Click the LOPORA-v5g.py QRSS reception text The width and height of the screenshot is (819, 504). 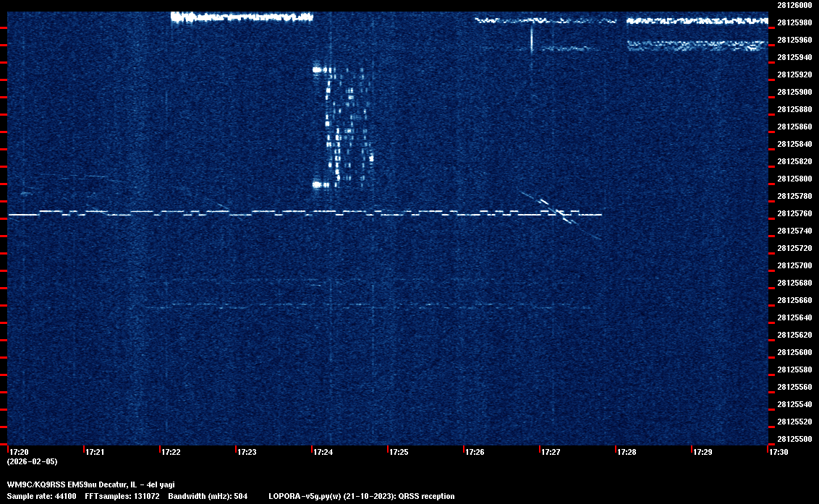click(362, 496)
